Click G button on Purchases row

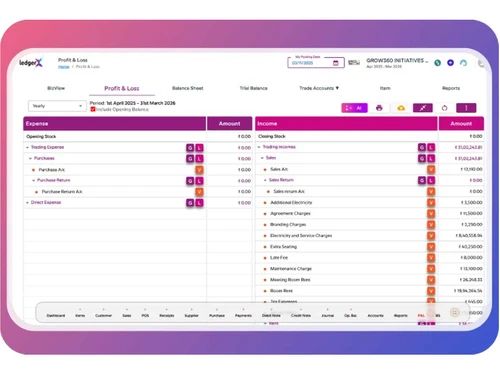tap(190, 159)
